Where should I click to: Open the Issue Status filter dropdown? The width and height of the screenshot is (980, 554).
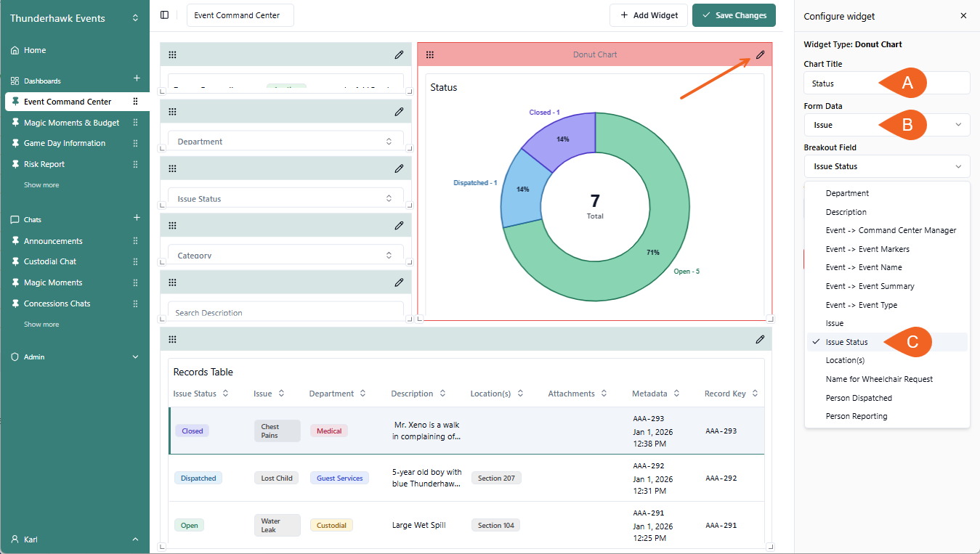[286, 199]
